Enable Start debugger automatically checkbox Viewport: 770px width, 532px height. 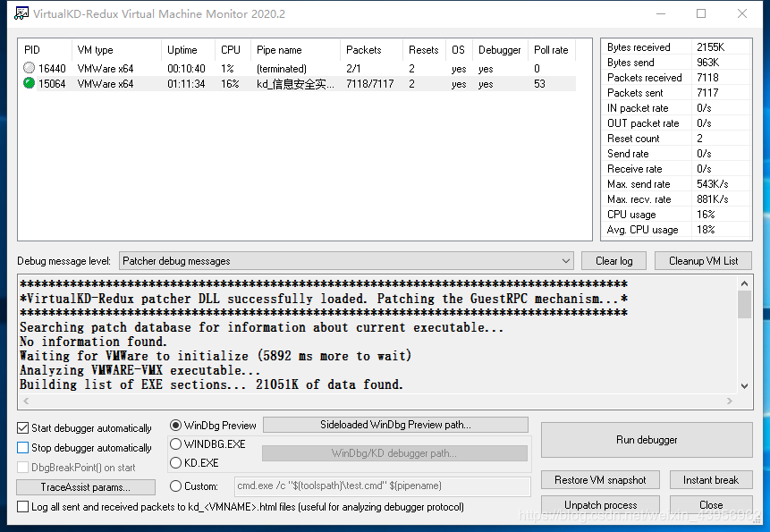(x=22, y=428)
